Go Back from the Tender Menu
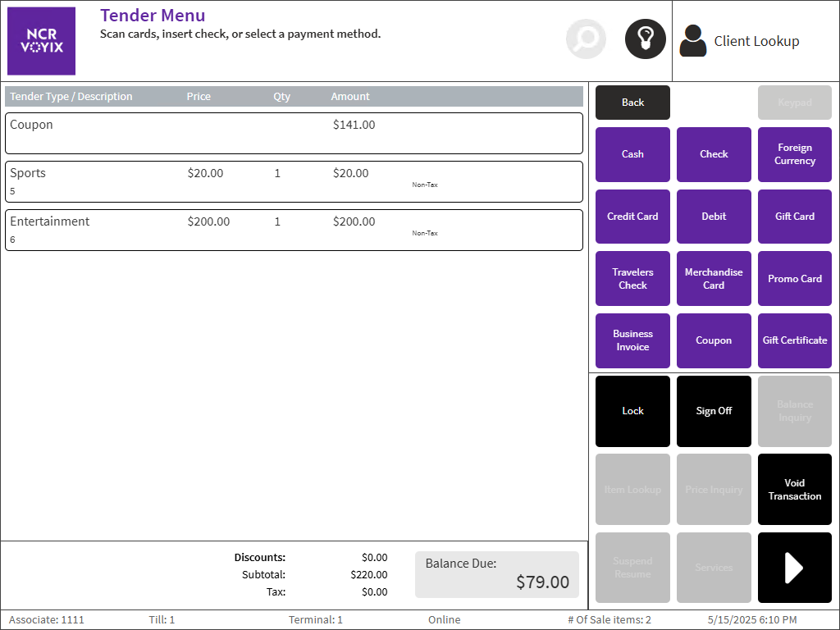The width and height of the screenshot is (840, 630). click(632, 103)
